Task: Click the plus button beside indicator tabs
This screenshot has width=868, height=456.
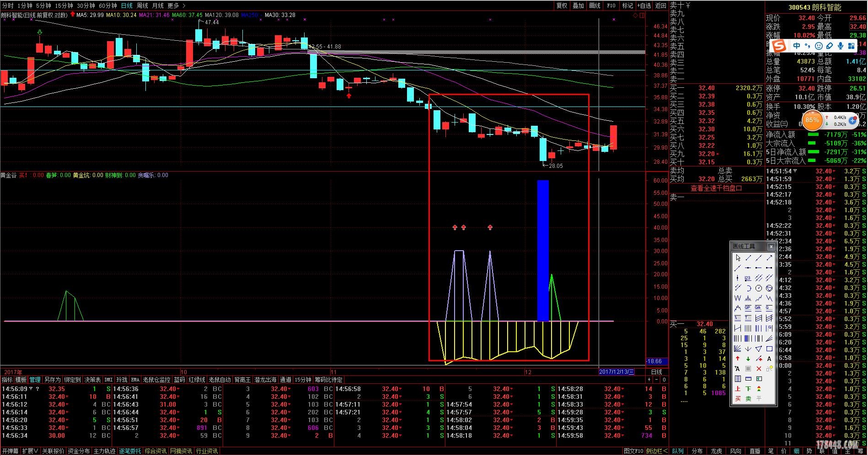Action: tap(649, 380)
